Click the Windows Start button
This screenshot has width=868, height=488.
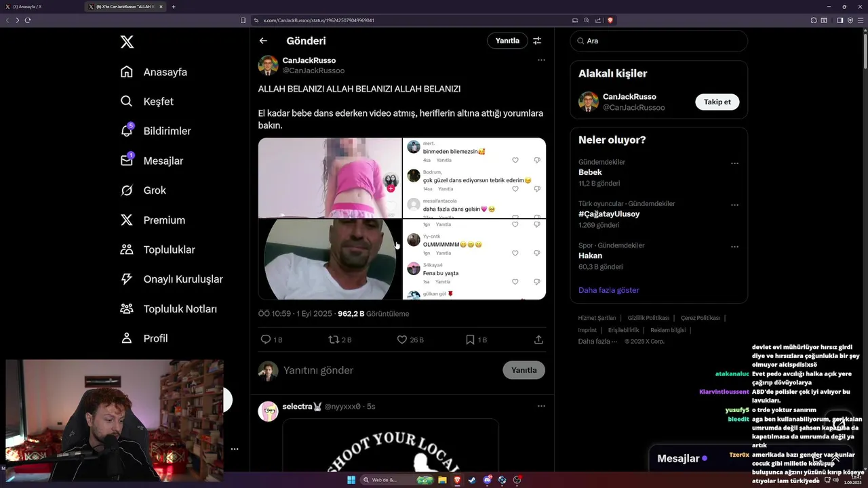click(x=351, y=480)
